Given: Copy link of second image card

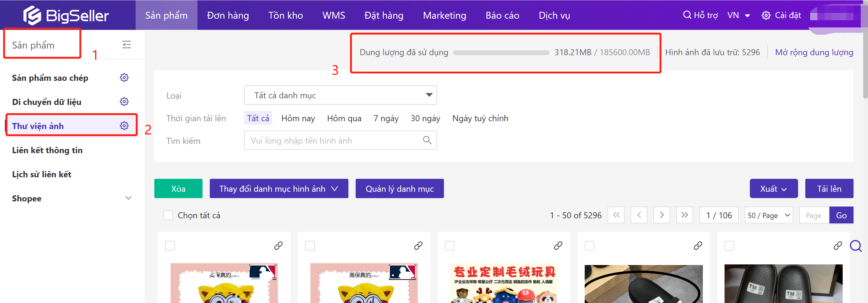Looking at the screenshot, I should 418,245.
